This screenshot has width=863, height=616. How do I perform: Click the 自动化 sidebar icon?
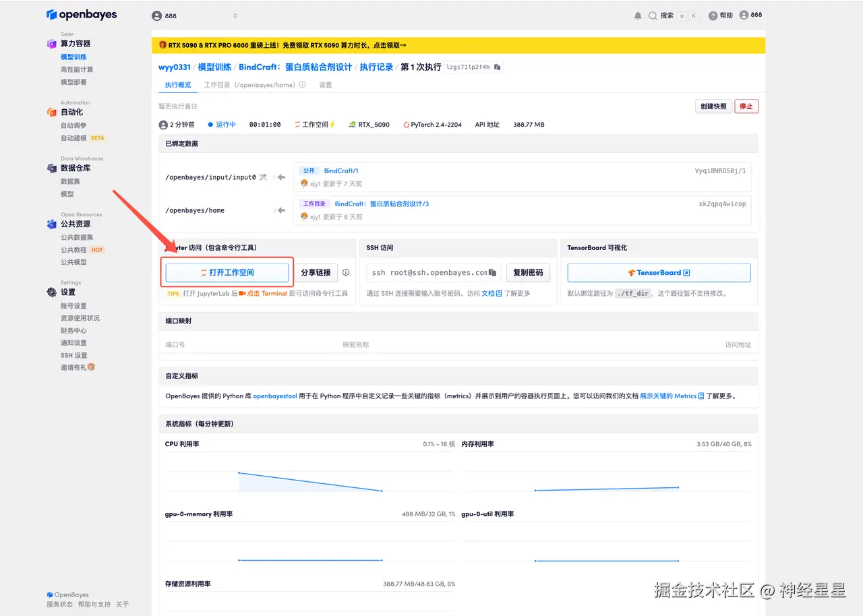[51, 112]
